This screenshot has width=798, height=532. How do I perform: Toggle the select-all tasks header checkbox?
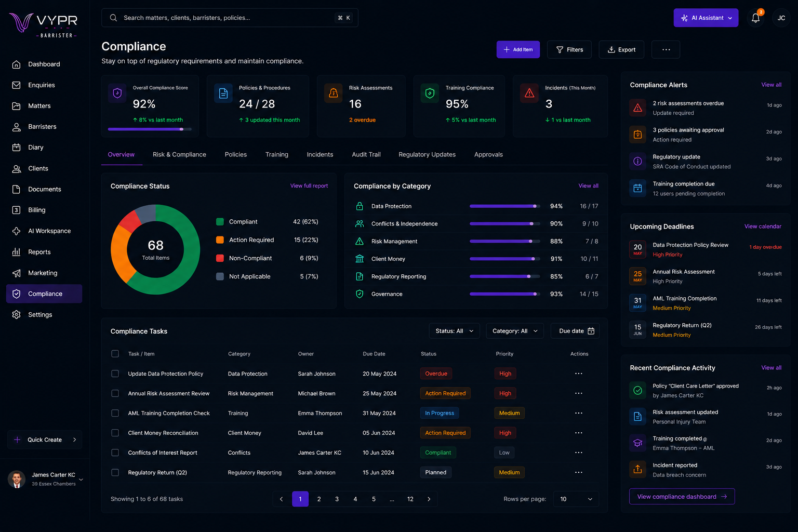(x=115, y=354)
